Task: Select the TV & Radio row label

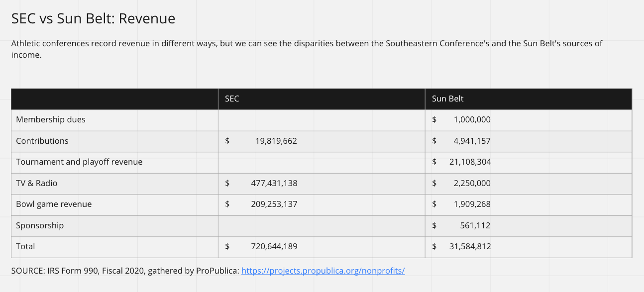Action: coord(37,183)
